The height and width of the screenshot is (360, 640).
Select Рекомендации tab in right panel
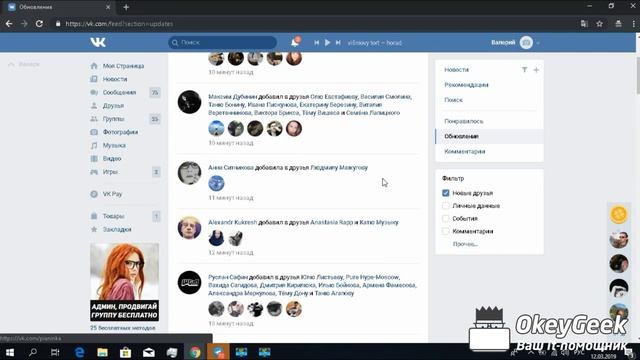coord(466,85)
